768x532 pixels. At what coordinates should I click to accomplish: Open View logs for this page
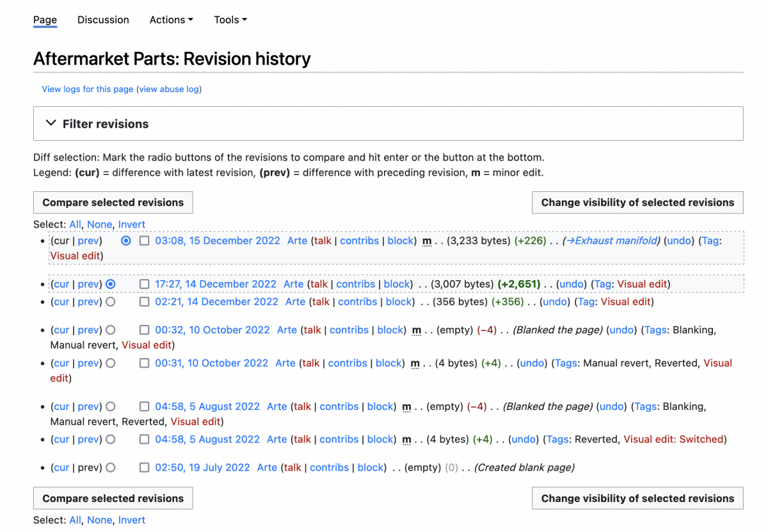pos(87,89)
